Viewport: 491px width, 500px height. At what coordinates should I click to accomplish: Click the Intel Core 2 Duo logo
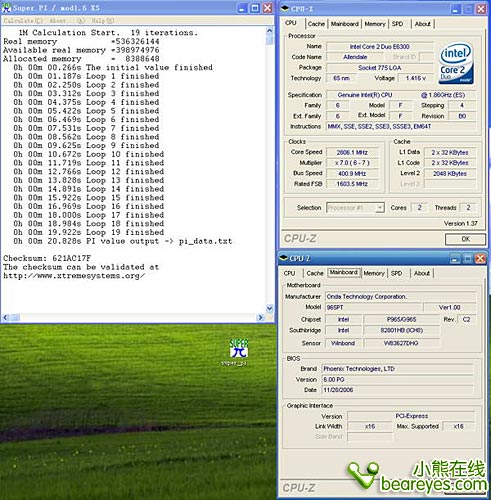(456, 64)
